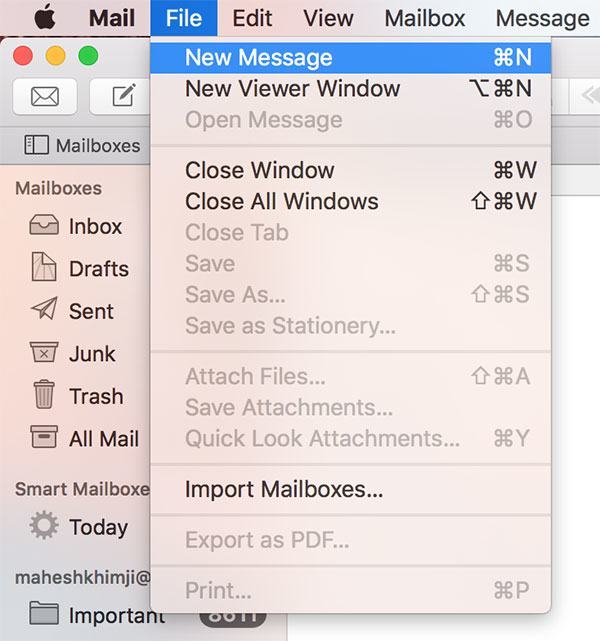Screen dimensions: 600x641
Task: Select the Inbox tray icon
Action: click(44, 225)
